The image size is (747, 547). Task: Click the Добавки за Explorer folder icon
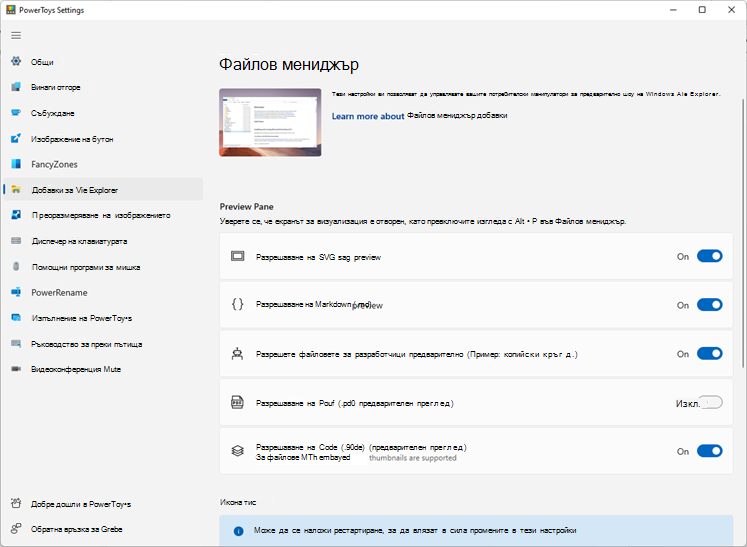(x=16, y=190)
